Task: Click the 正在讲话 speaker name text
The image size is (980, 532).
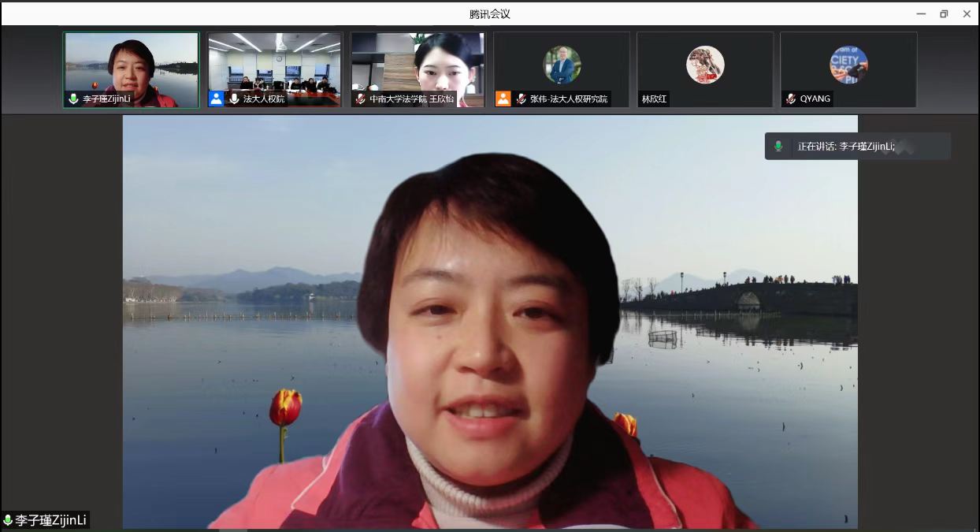Action: [846, 147]
